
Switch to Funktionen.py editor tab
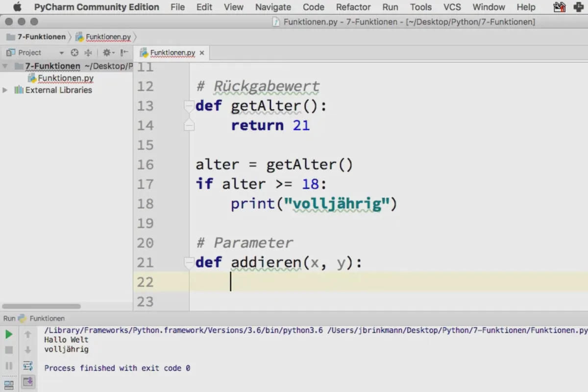click(x=172, y=53)
